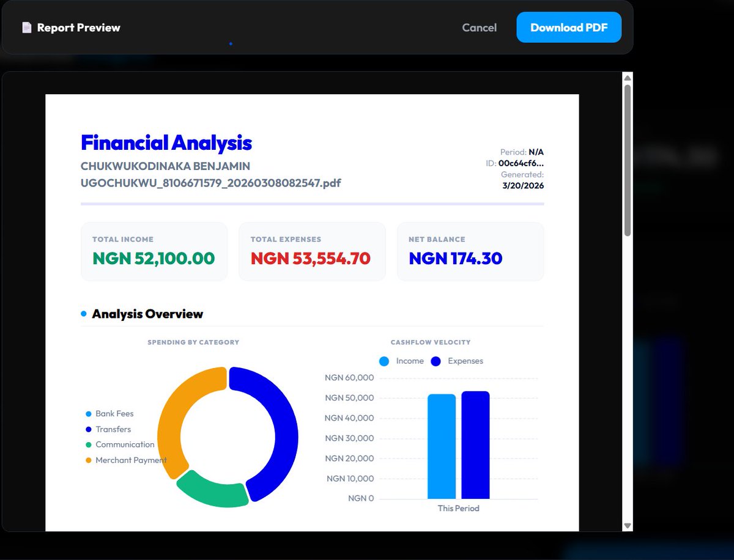Image resolution: width=734 pixels, height=560 pixels.
Task: Click the vertical scrollbar thumb
Action: click(627, 160)
